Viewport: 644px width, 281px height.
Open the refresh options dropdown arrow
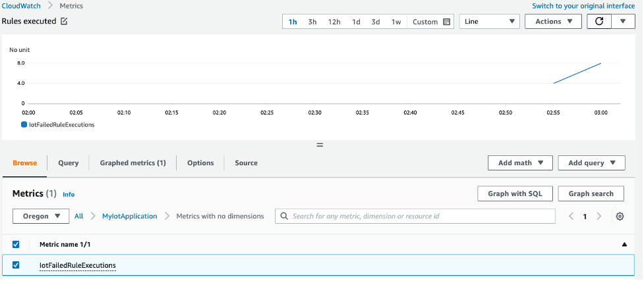point(623,21)
